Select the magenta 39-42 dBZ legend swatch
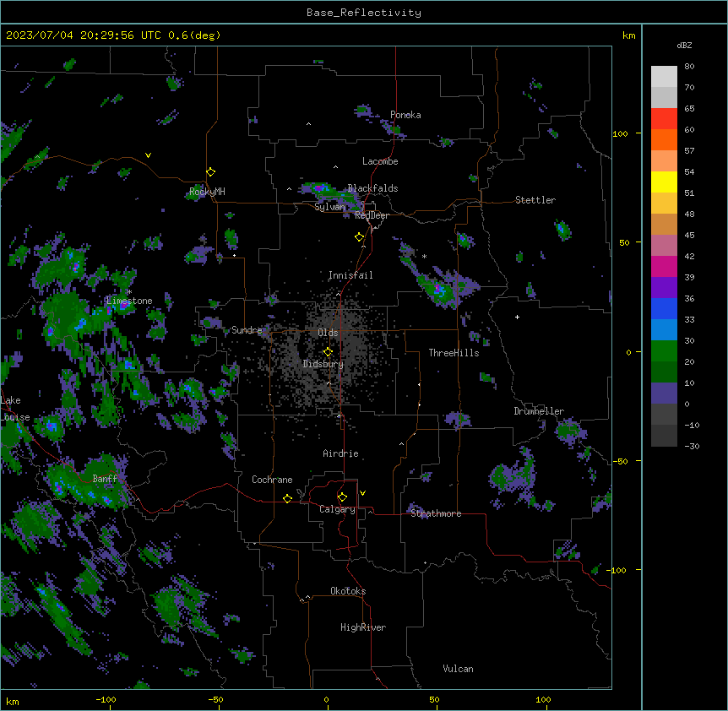Viewport: 728px width, 711px height. tap(664, 266)
